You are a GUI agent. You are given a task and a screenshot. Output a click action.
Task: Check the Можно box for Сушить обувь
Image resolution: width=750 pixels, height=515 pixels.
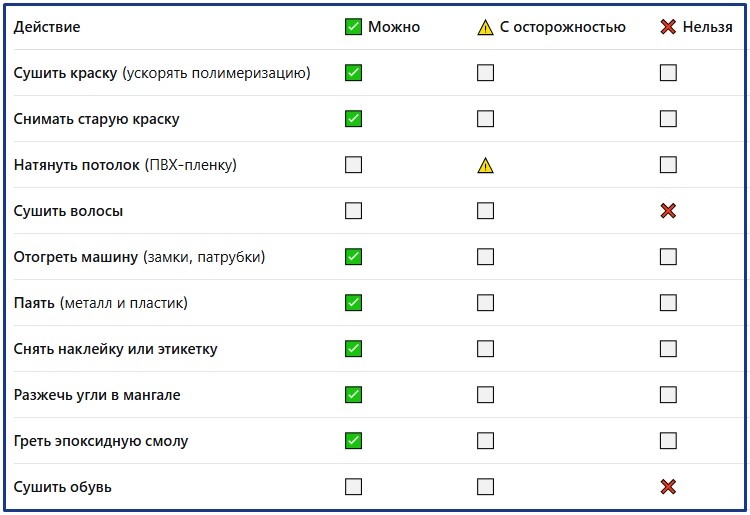pyautogui.click(x=353, y=487)
